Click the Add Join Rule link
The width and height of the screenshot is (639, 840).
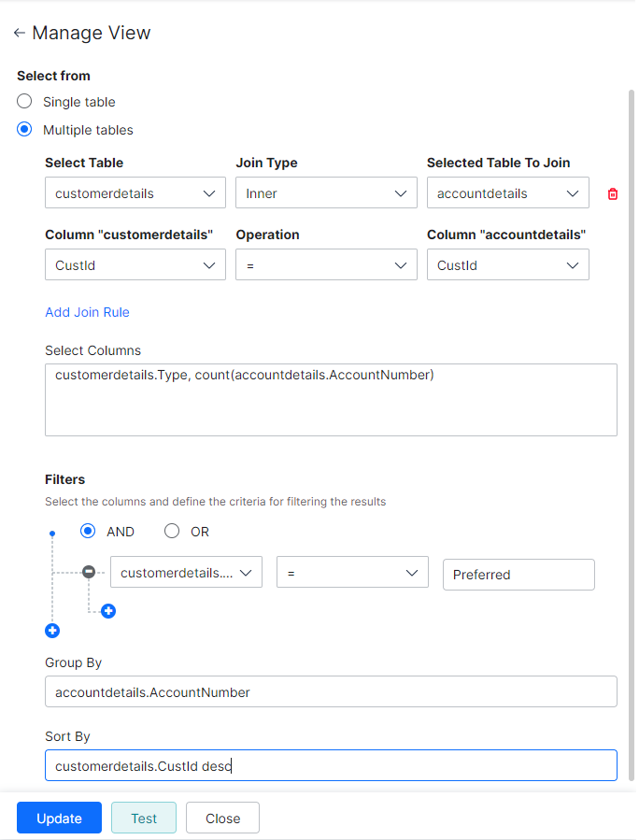pos(87,312)
